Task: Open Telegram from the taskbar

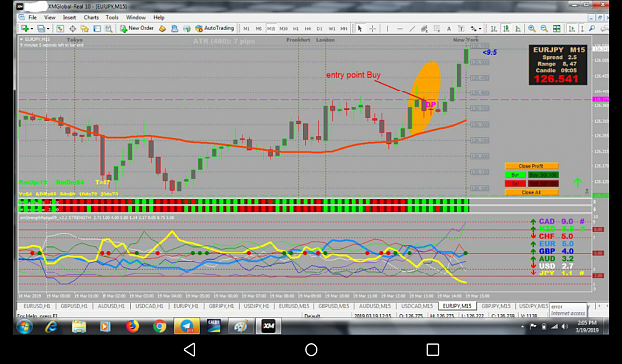Action: coord(187,327)
